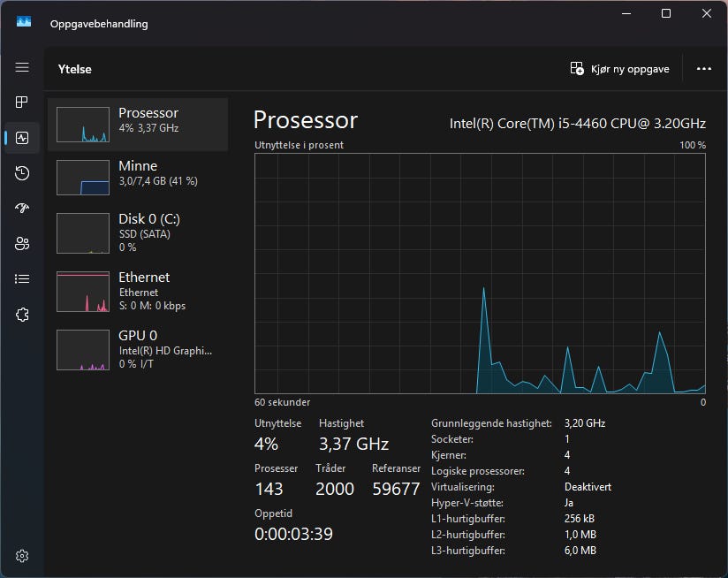Click the '60 sekunder' graph axis label

(x=283, y=402)
